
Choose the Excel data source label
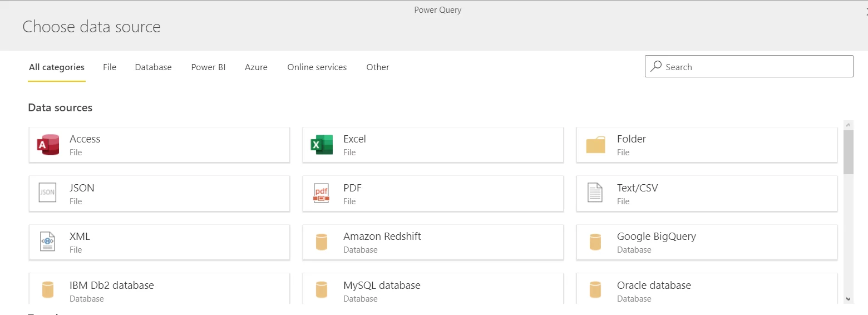tap(355, 139)
